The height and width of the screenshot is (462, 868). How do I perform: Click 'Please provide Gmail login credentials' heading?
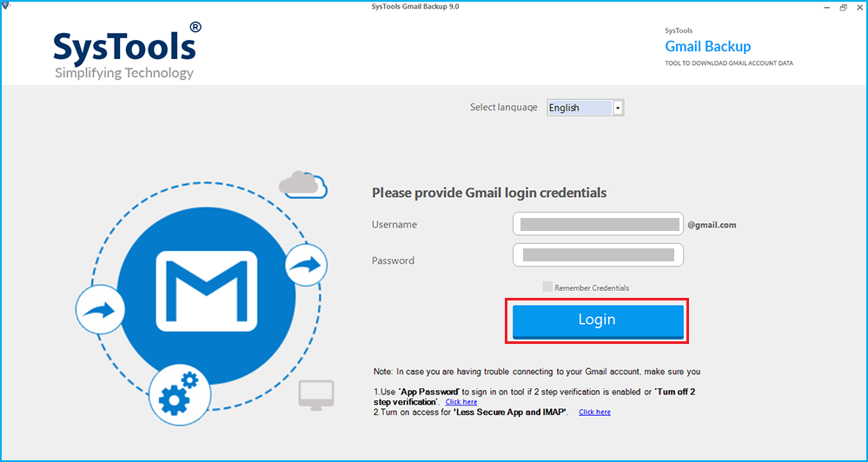489,193
